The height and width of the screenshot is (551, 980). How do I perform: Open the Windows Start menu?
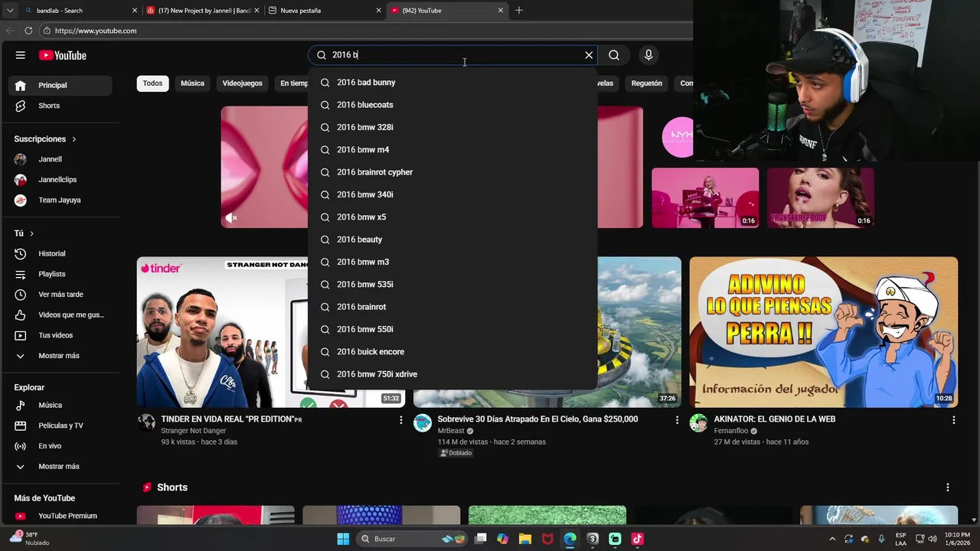click(343, 539)
